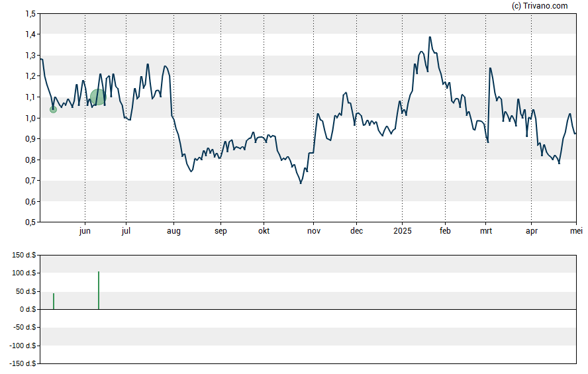
Task: Click the tall green volume bar near 100 d.$
Action: [99, 291]
